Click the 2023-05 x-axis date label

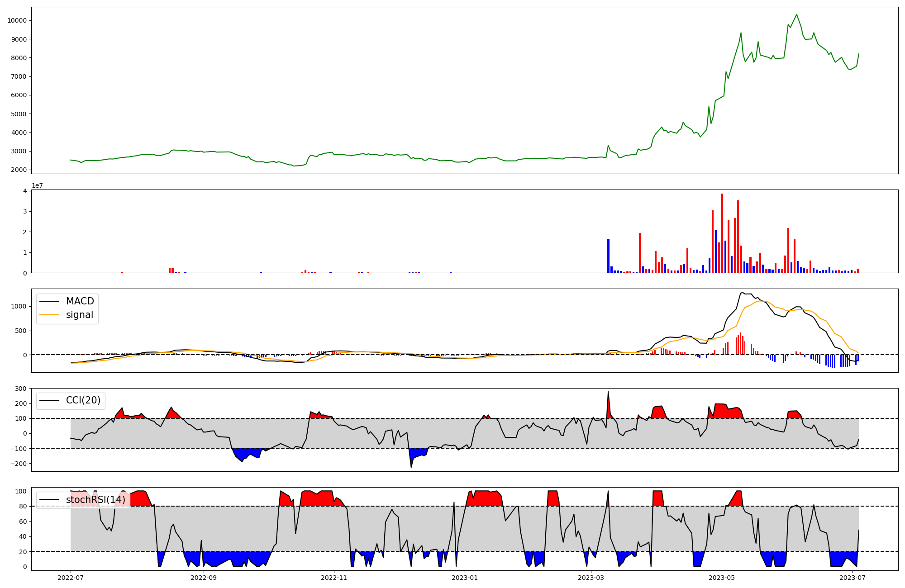click(722, 578)
